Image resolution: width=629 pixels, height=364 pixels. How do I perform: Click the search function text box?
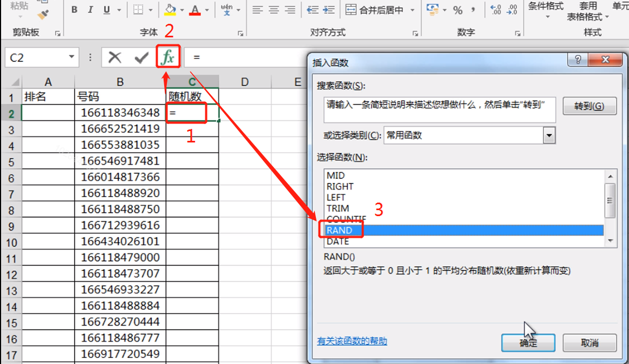pyautogui.click(x=440, y=109)
